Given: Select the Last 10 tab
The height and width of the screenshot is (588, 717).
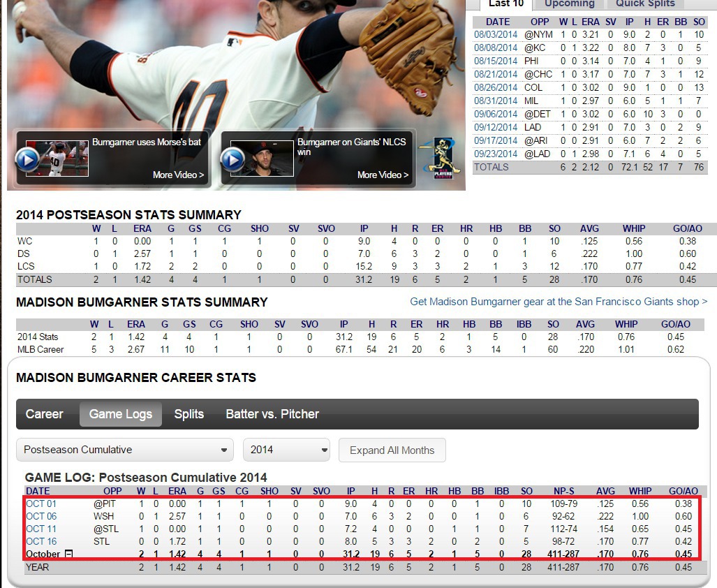Looking at the screenshot, I should point(506,4).
